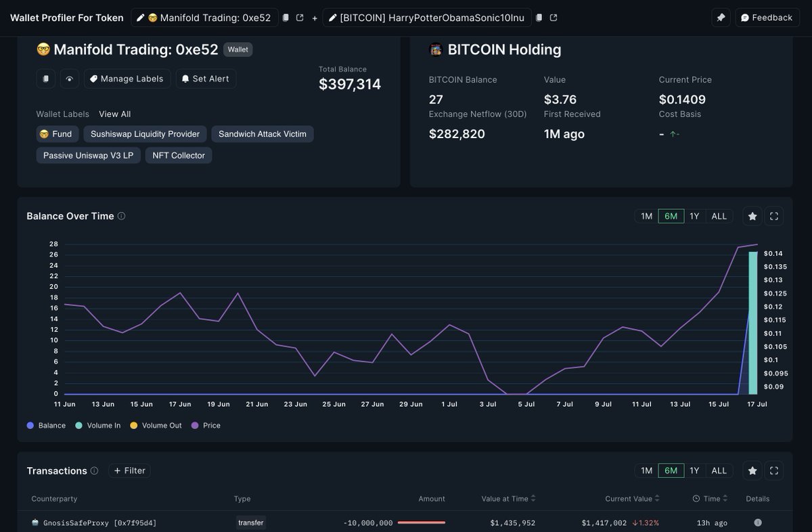Viewport: 812px width, 532px height.
Task: Set Transactions range to 1Y
Action: pos(694,470)
